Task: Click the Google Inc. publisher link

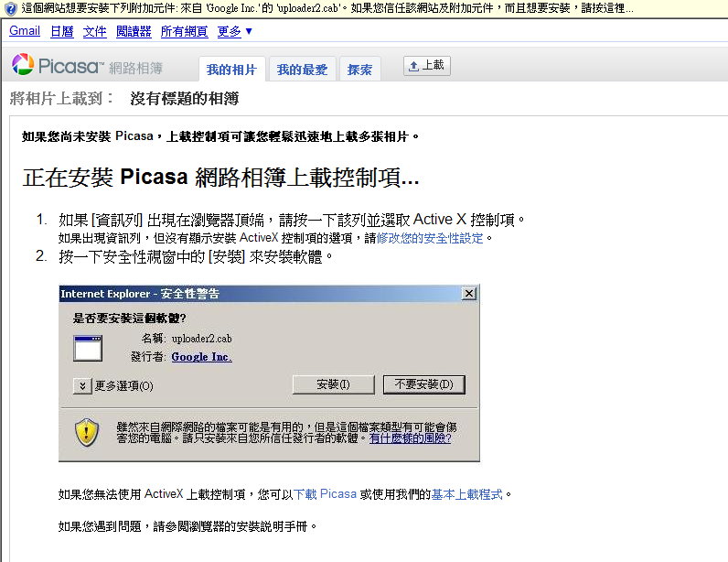Action: click(x=201, y=357)
